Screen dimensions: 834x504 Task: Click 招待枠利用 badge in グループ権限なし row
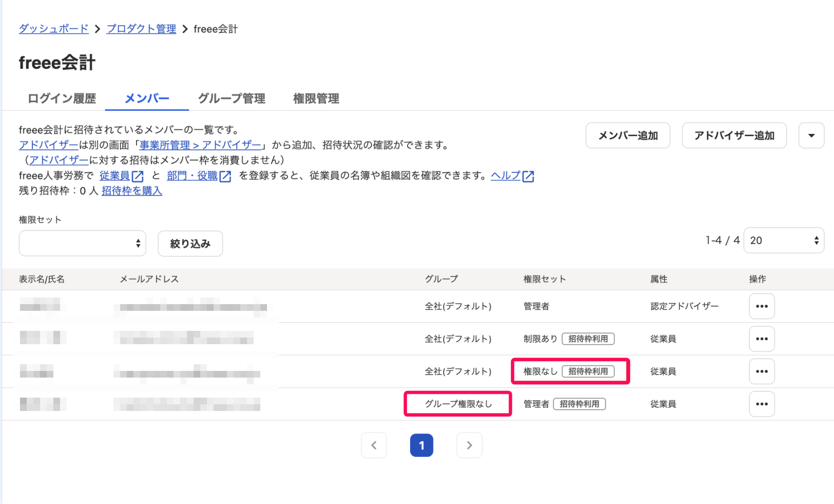click(580, 404)
